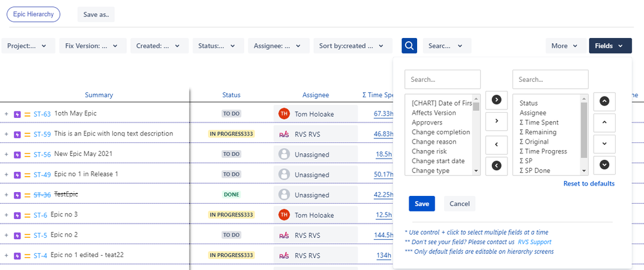Viewport: 644px width, 270px height.
Task: Click the Summary column header
Action: point(99,95)
